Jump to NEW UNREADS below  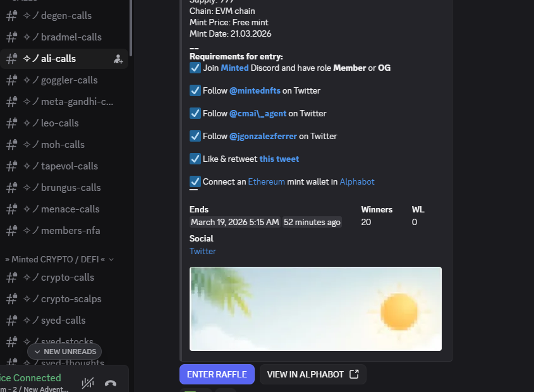coord(64,352)
